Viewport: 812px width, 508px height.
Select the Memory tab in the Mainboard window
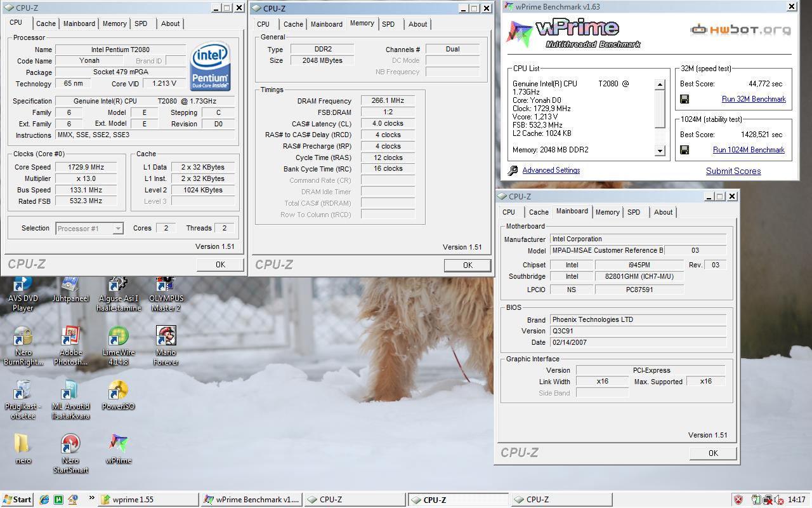point(607,212)
